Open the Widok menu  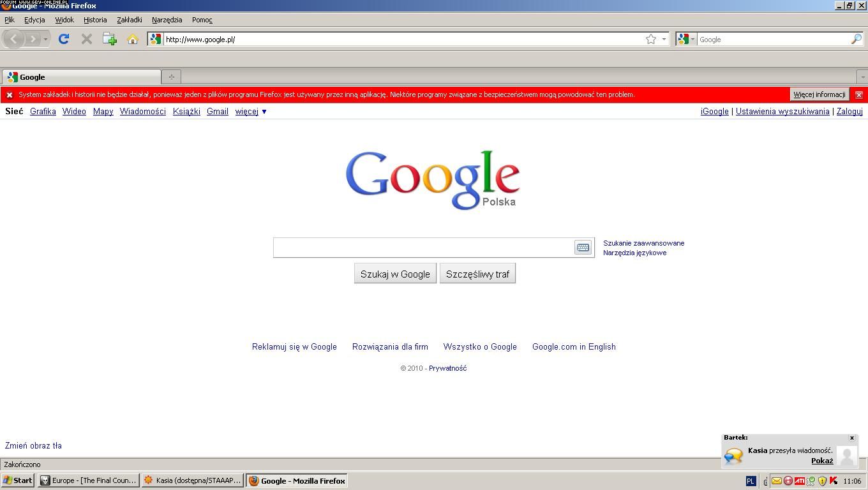64,20
